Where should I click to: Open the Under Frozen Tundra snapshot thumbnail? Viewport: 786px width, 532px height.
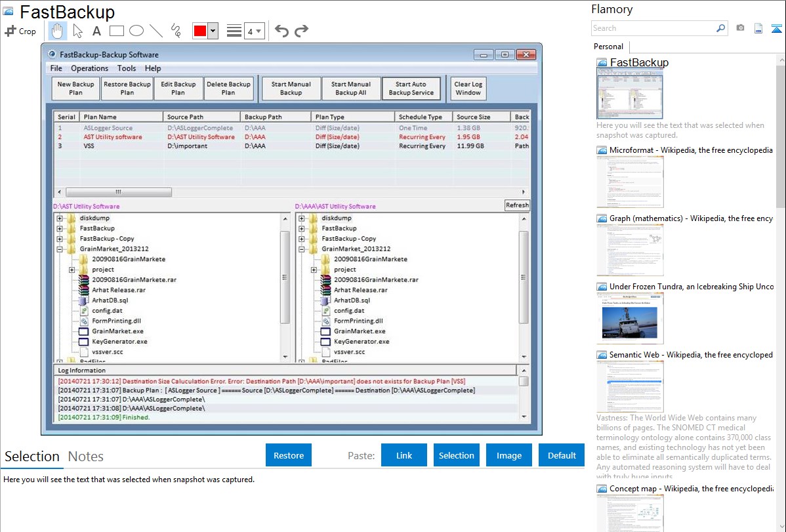(x=630, y=318)
